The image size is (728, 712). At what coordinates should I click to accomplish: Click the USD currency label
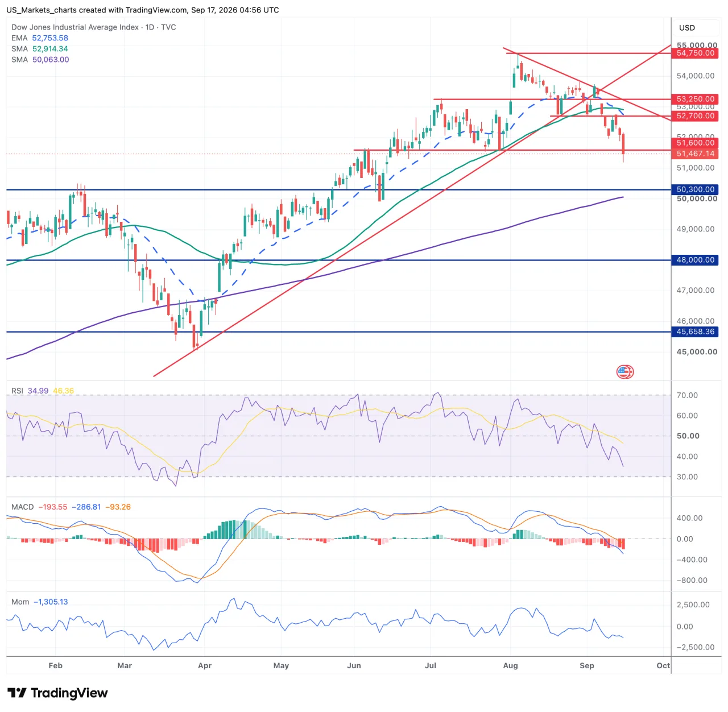[x=687, y=28]
